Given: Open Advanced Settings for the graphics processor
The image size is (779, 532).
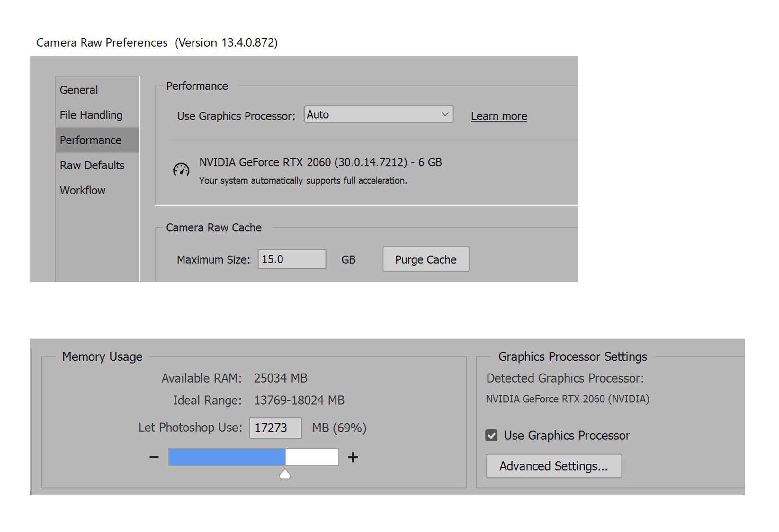Looking at the screenshot, I should coord(553,466).
